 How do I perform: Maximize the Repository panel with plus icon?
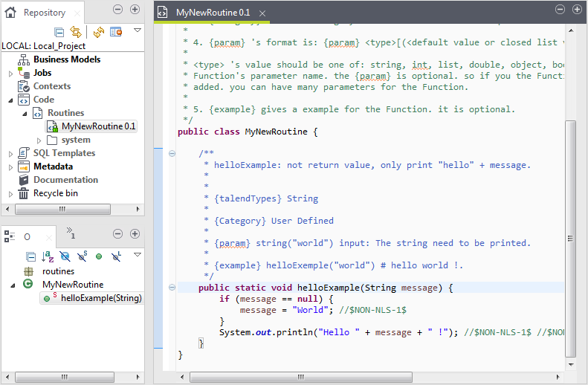(x=135, y=10)
